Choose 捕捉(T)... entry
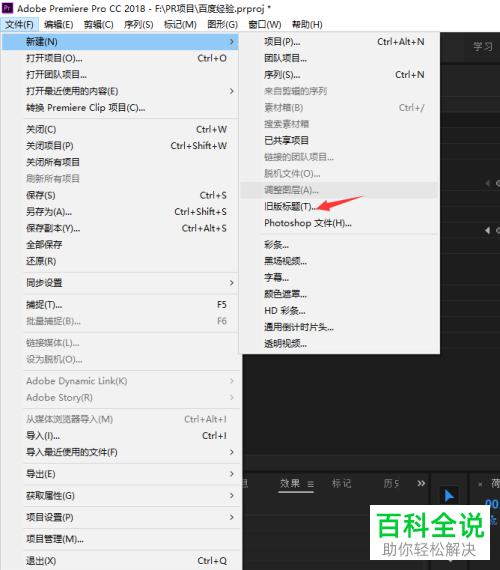The width and height of the screenshot is (500, 570). 120,305
